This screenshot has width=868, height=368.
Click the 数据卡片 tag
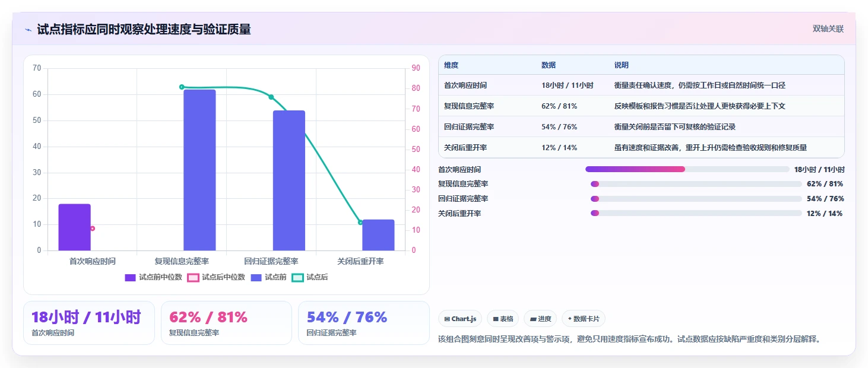(x=584, y=319)
